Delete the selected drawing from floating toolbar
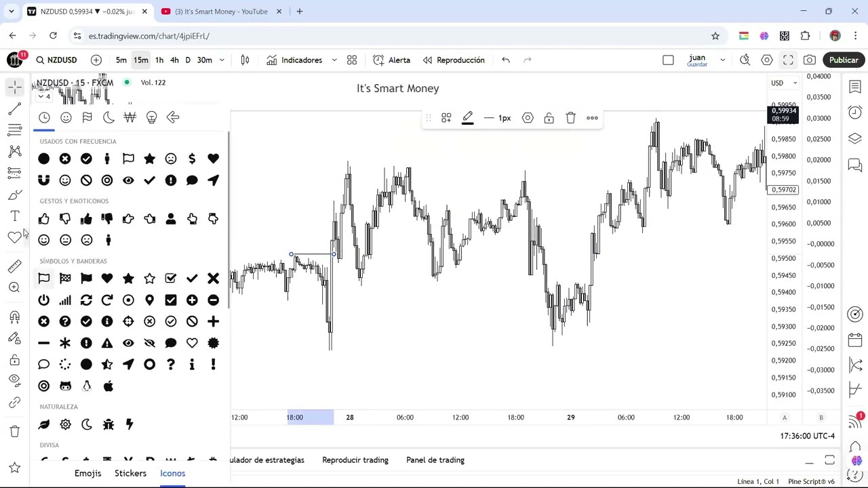The image size is (868, 488). pos(570,118)
